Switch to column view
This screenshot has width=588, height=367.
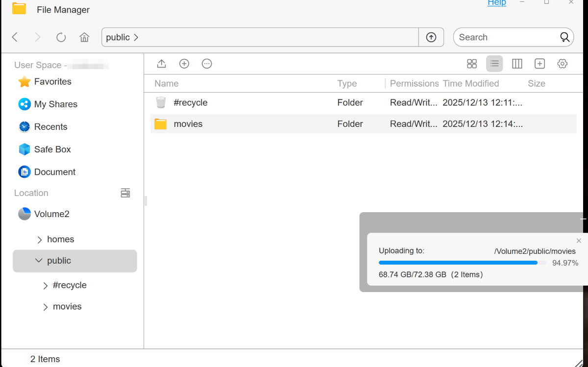(x=517, y=64)
